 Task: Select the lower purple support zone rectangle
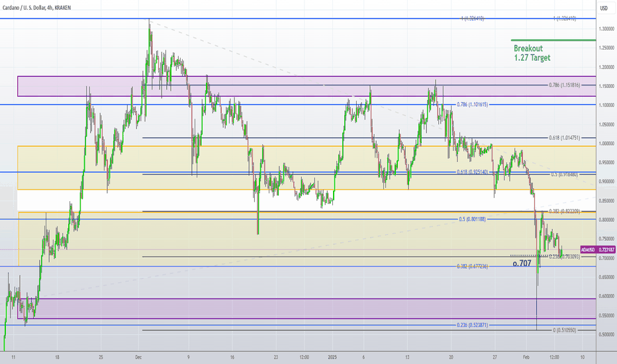(x=307, y=308)
